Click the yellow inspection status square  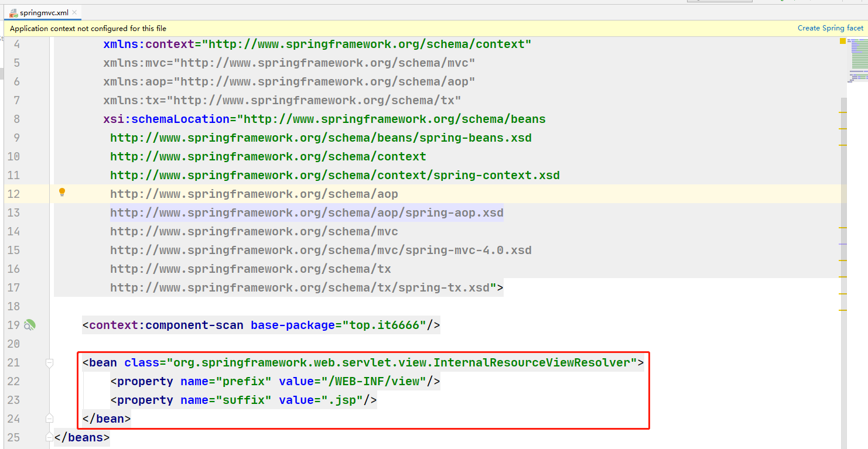pos(842,41)
